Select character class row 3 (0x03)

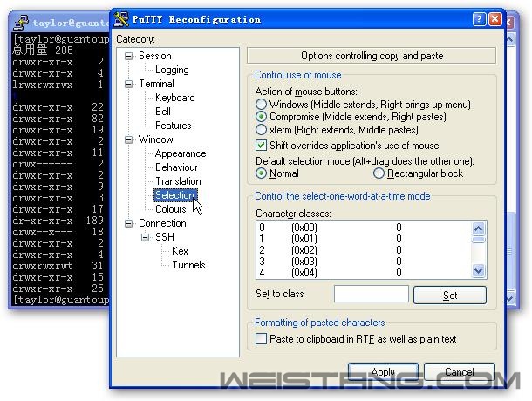point(364,262)
